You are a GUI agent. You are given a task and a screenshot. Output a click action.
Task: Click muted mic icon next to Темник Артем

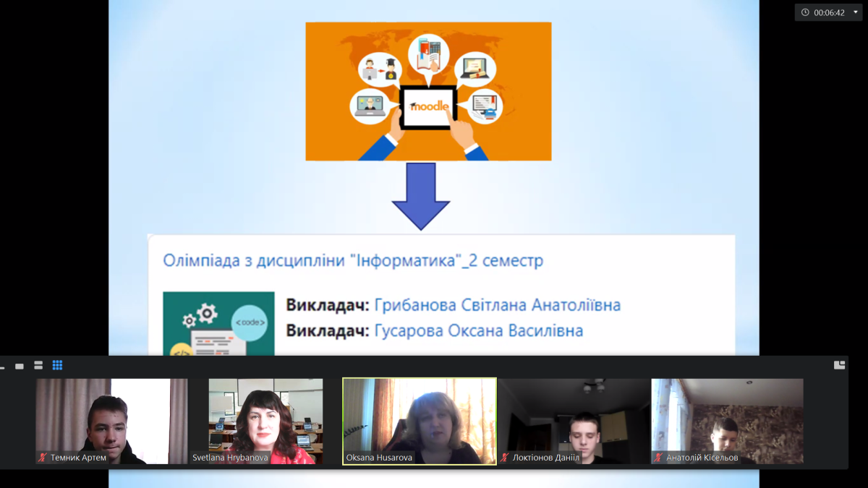click(43, 458)
